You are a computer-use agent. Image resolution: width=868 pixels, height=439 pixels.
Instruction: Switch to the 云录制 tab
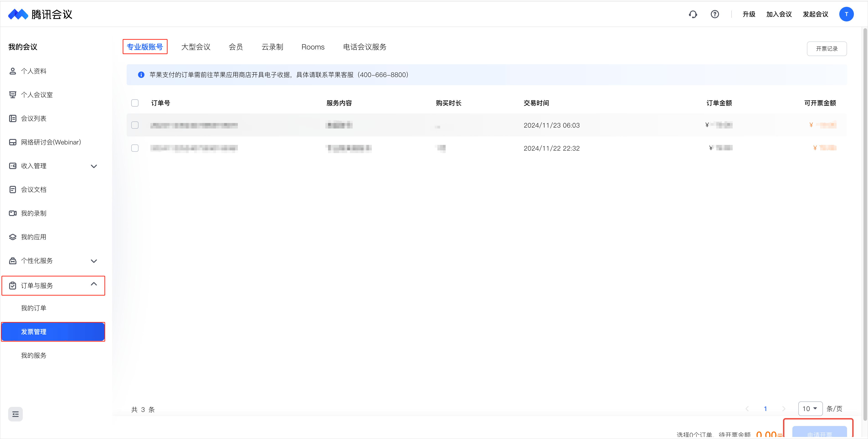point(272,47)
